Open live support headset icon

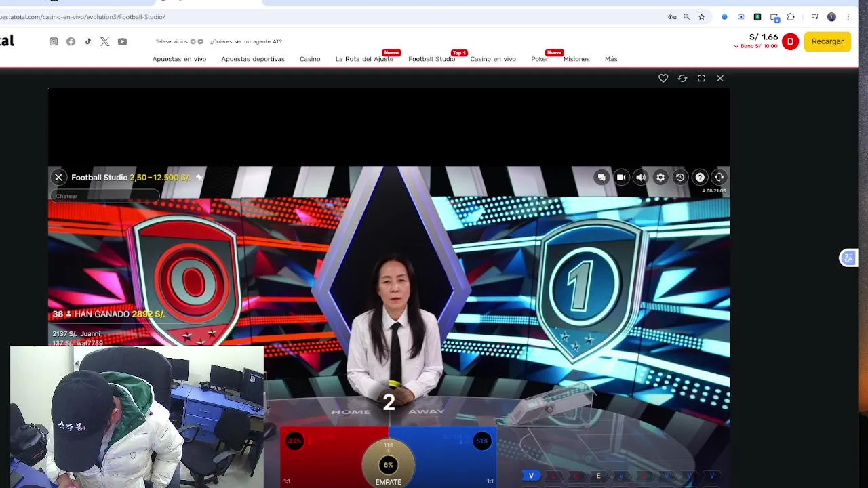[719, 177]
